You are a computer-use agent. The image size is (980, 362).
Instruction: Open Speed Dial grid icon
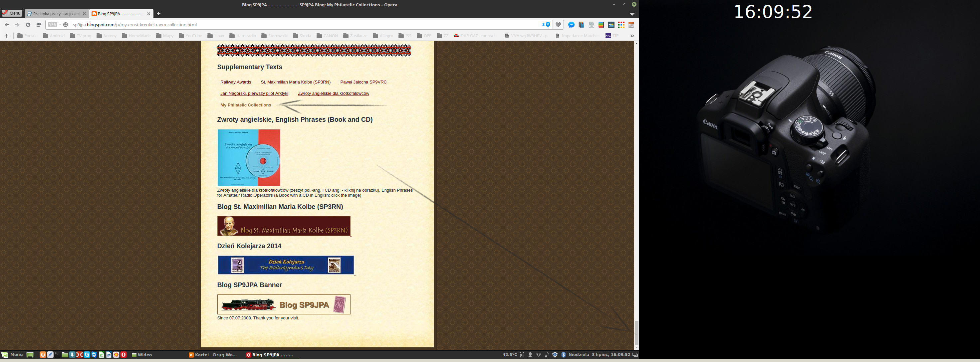coord(39,25)
